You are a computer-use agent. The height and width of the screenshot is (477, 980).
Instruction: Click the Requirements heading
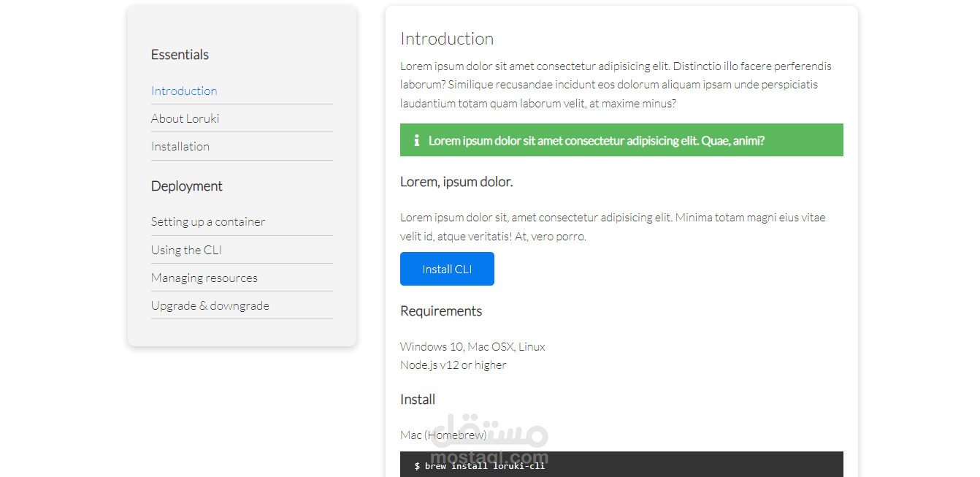point(441,311)
